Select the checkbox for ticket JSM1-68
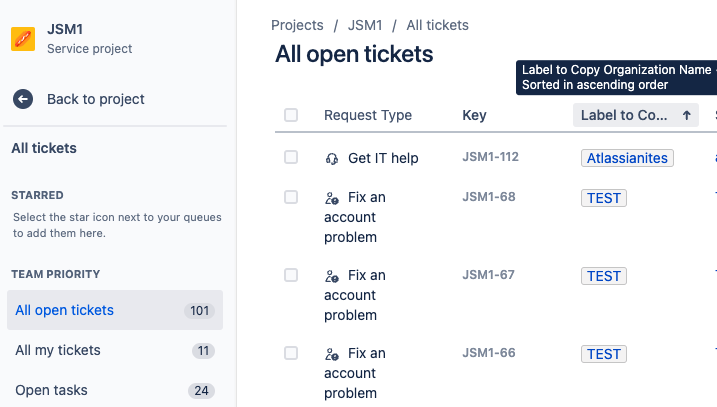The height and width of the screenshot is (407, 717). click(x=291, y=197)
